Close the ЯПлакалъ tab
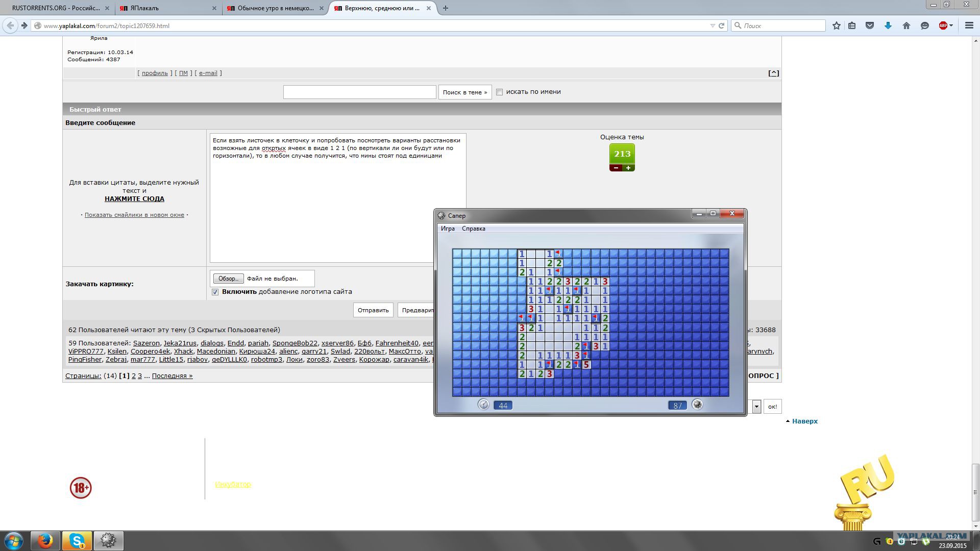The width and height of the screenshot is (980, 551). pos(214,8)
